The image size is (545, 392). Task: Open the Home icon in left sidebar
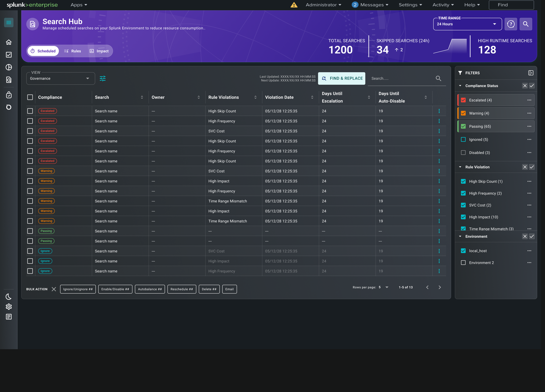9,42
